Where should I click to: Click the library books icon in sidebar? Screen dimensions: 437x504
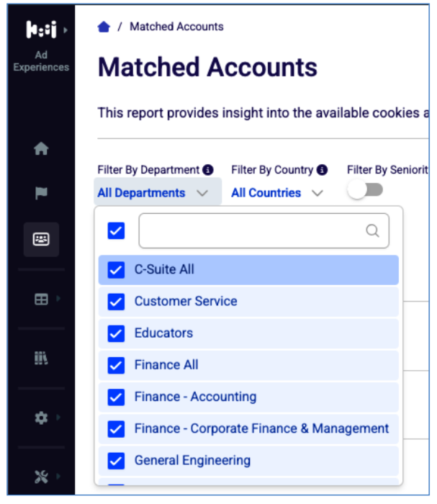[x=41, y=358]
